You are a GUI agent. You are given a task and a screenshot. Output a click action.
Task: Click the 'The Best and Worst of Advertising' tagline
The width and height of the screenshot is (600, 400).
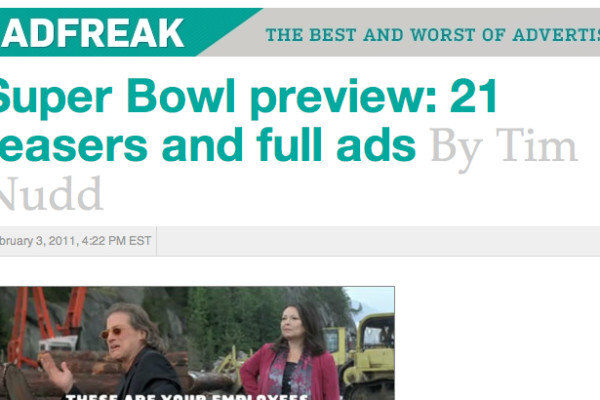(x=433, y=35)
